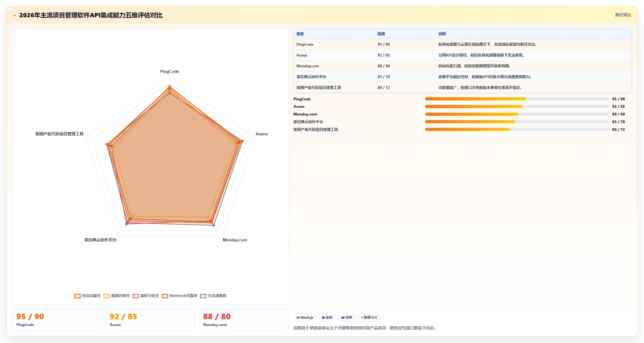
Task: Select the Monday.com table row name
Action: coord(308,66)
